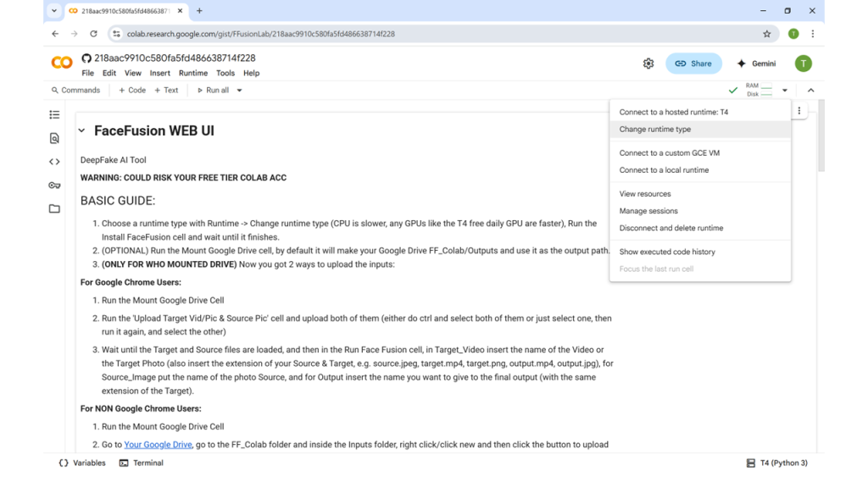The height and width of the screenshot is (488, 868).
Task: Collapse the header with up chevron
Action: click(810, 90)
